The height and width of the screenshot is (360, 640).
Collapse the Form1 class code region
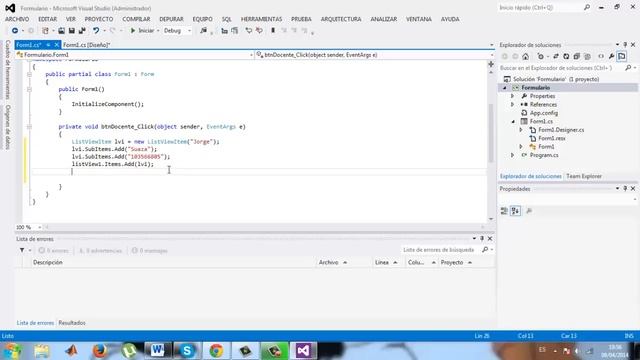[x=29, y=74]
